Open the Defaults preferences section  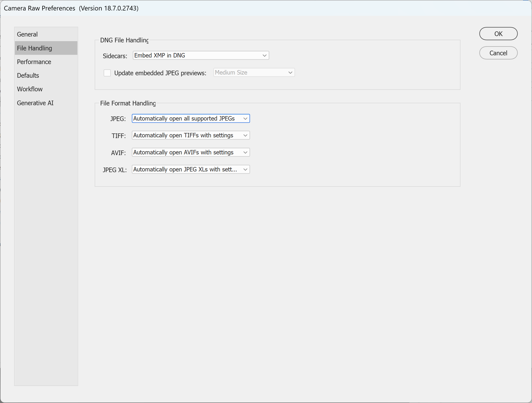(46, 75)
